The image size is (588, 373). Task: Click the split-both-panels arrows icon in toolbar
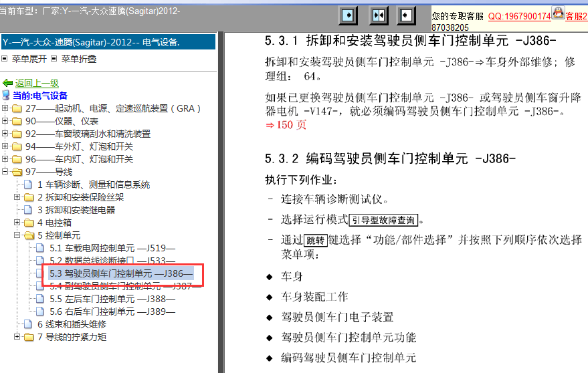pyautogui.click(x=379, y=16)
